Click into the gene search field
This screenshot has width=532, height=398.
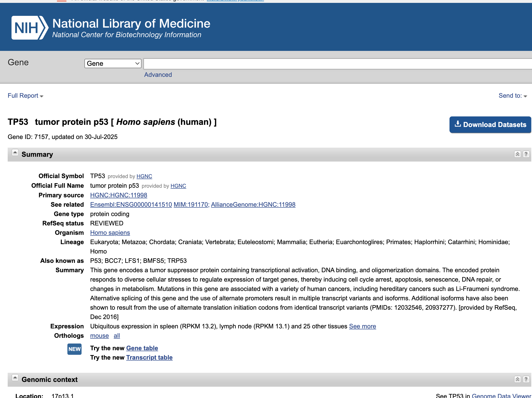click(x=337, y=64)
